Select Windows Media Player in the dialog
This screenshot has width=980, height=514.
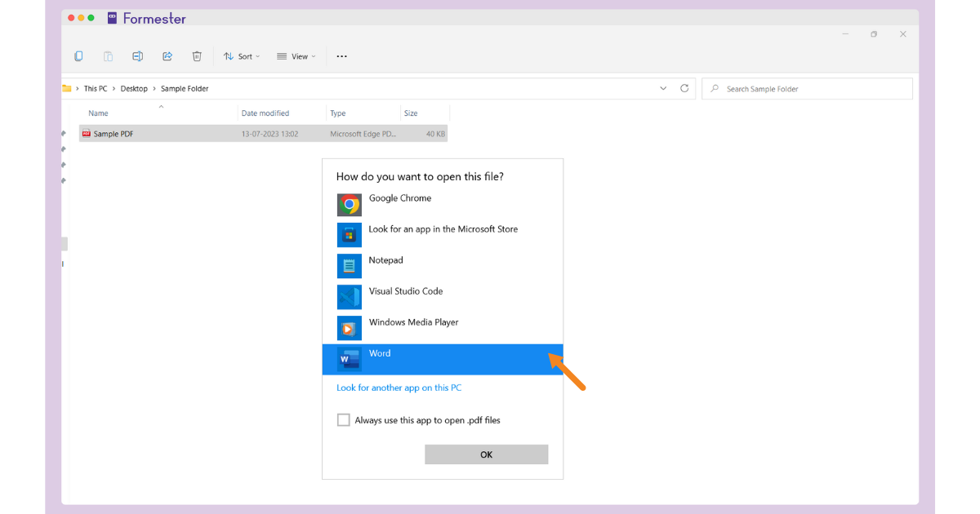[413, 322]
